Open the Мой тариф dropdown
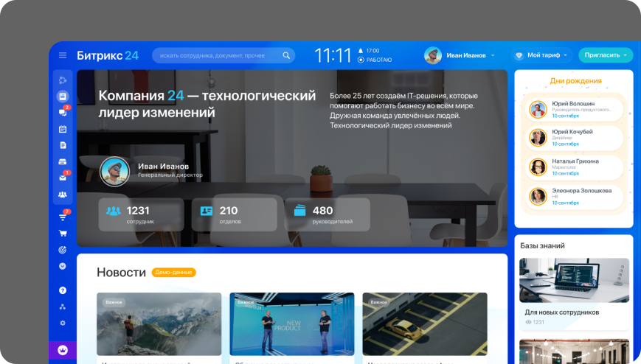 [542, 55]
